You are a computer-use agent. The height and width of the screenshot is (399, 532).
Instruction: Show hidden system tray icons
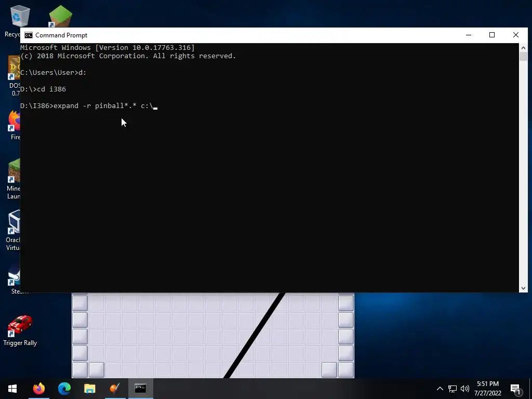[440, 389]
